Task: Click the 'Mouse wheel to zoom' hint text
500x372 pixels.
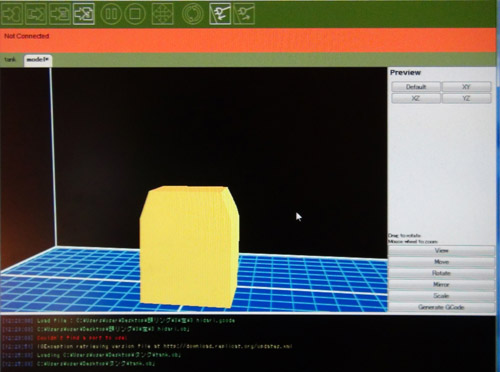Action: (413, 241)
